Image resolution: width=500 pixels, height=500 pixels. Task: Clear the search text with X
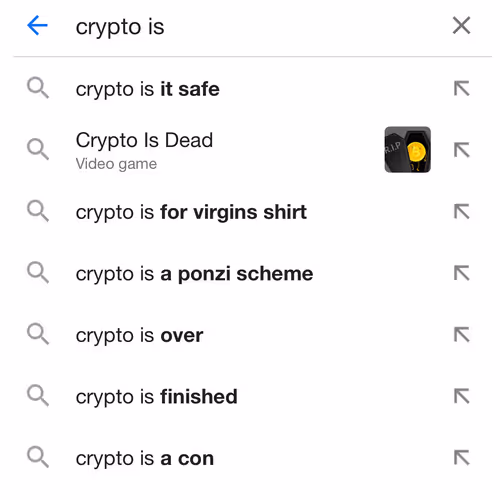coord(461,25)
